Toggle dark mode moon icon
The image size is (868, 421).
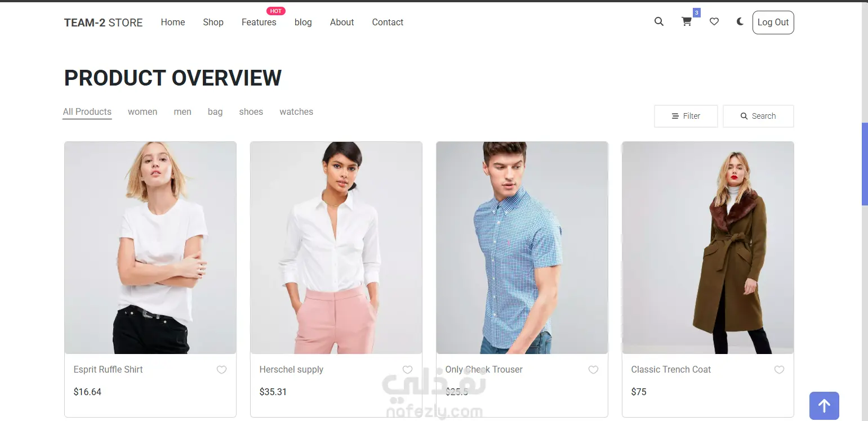(x=740, y=22)
